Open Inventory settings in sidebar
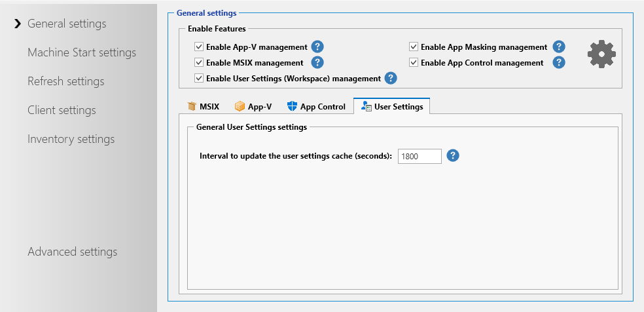 (x=71, y=139)
